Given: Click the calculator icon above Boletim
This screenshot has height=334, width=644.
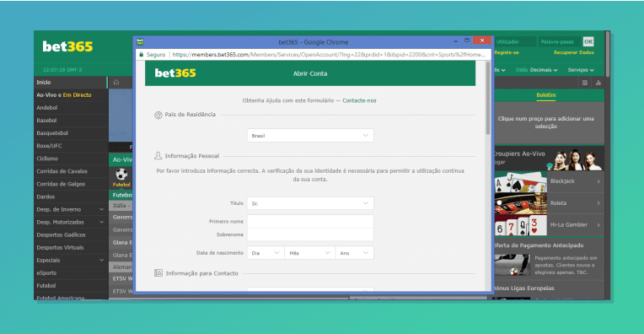Looking at the screenshot, I should (585, 83).
